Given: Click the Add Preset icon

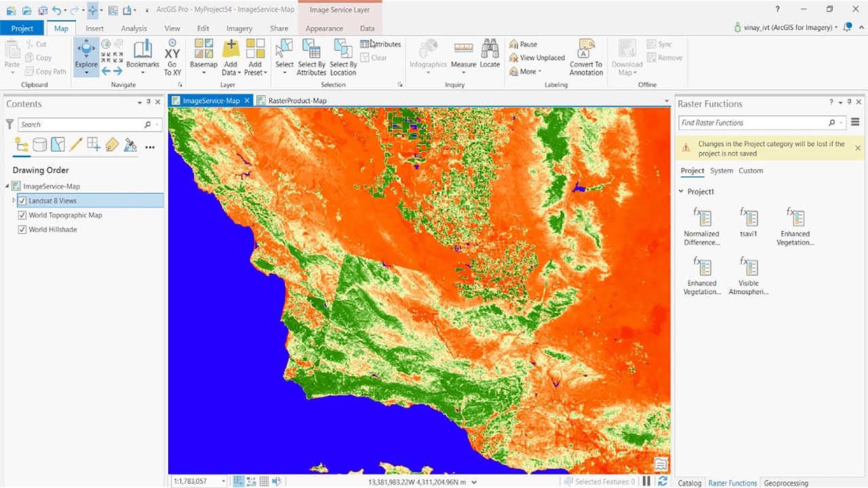Looking at the screenshot, I should (x=255, y=49).
